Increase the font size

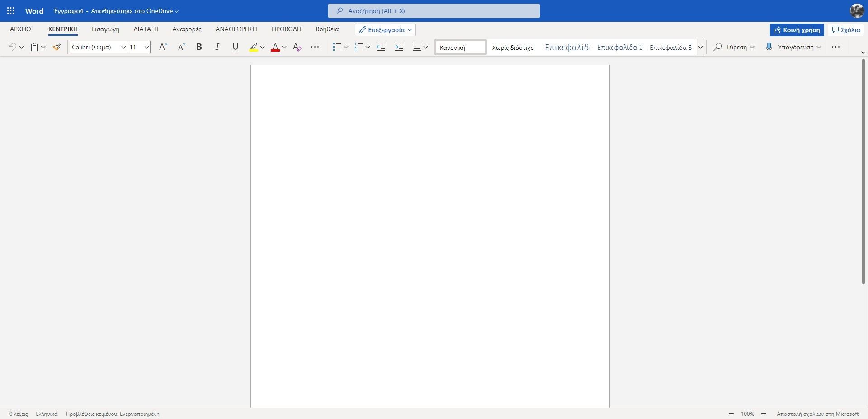point(163,47)
